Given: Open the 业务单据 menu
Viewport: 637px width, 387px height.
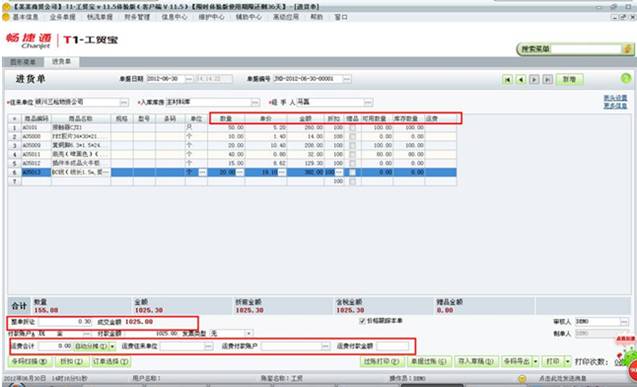Looking at the screenshot, I should pyautogui.click(x=63, y=17).
